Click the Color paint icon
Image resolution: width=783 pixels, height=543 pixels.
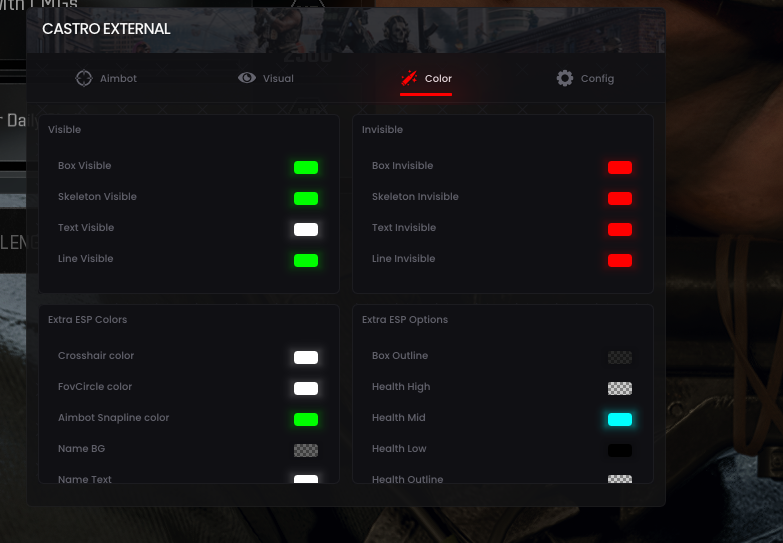click(x=409, y=78)
